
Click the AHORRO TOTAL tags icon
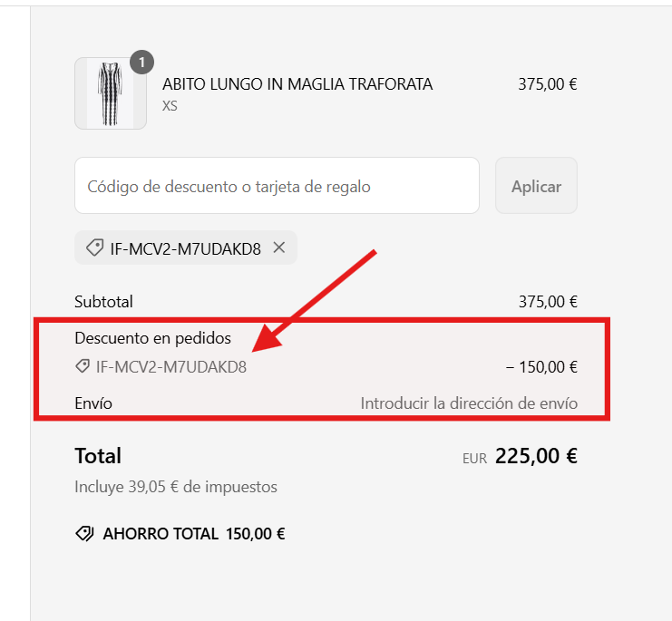[x=84, y=534]
